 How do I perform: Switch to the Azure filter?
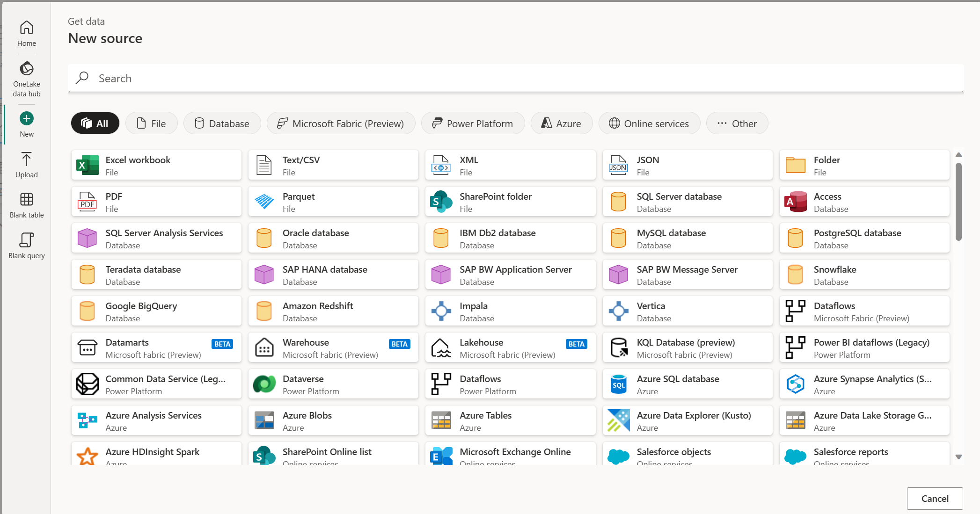pyautogui.click(x=561, y=123)
